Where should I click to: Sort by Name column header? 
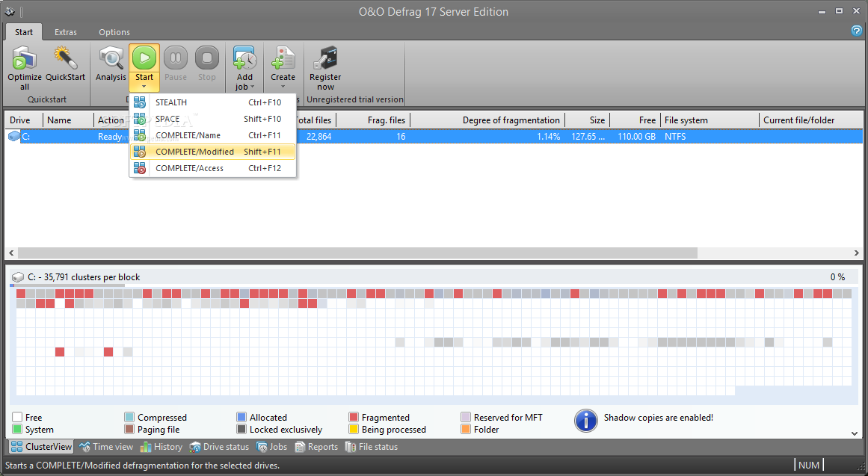coord(68,120)
